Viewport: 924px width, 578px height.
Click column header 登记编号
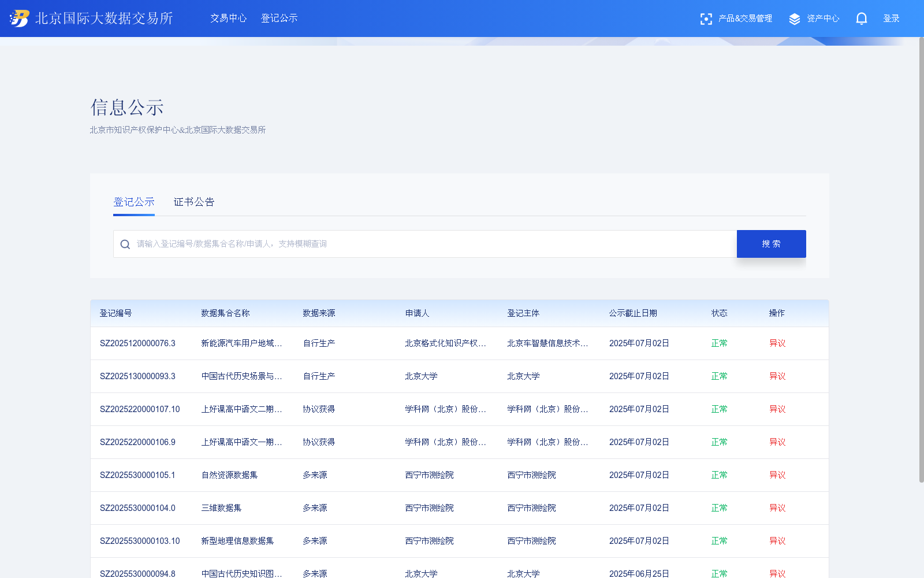[115, 313]
